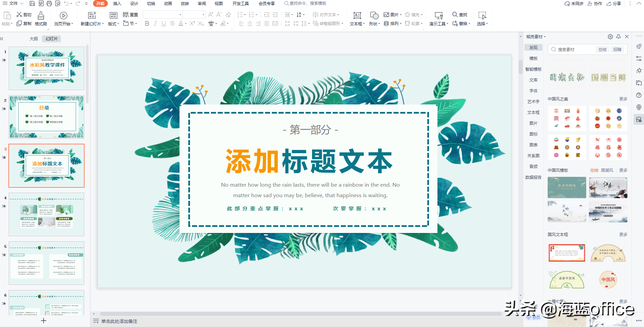Image resolution: width=644 pixels, height=327 pixels.
Task: Click the rocket icon in the right sidebar
Action: [x=639, y=46]
